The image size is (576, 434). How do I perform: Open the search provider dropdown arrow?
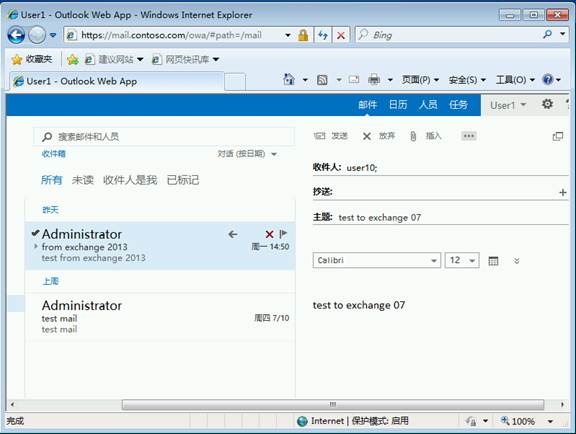click(562, 35)
